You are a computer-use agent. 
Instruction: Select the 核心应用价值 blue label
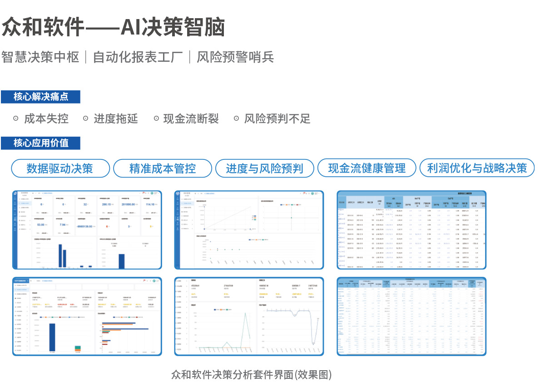[40, 143]
